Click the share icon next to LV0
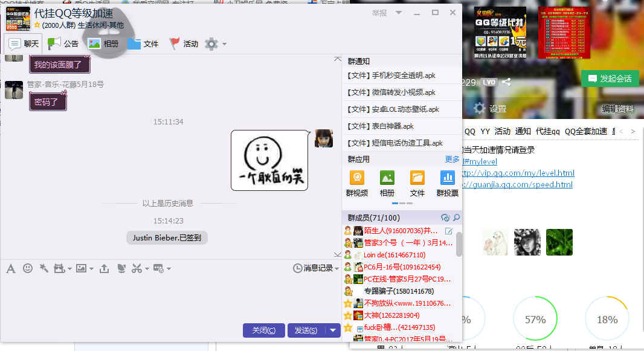The width and height of the screenshot is (644, 351). tap(506, 82)
